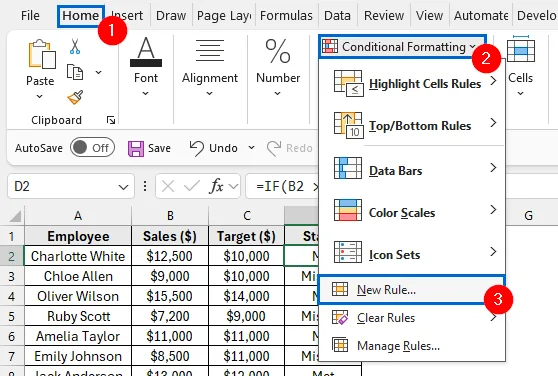The width and height of the screenshot is (558, 376).
Task: Switch to the Automate tab
Action: pos(481,16)
